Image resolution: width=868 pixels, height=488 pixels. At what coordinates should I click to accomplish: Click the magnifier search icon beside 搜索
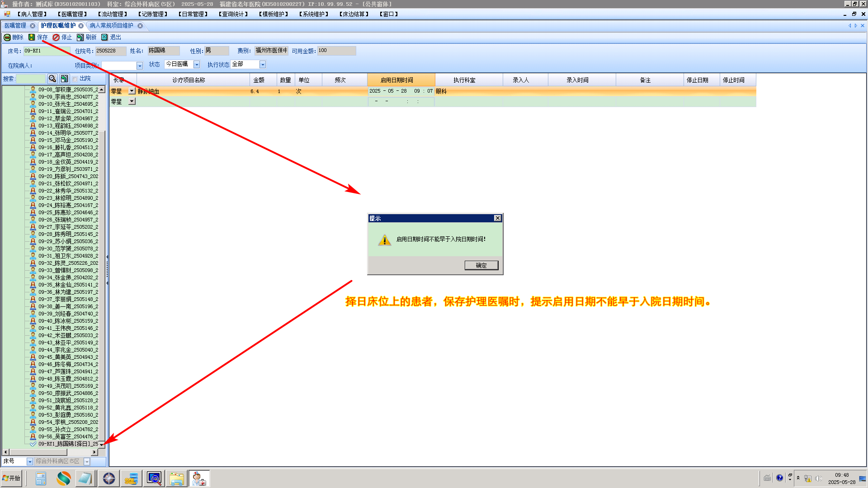(52, 79)
